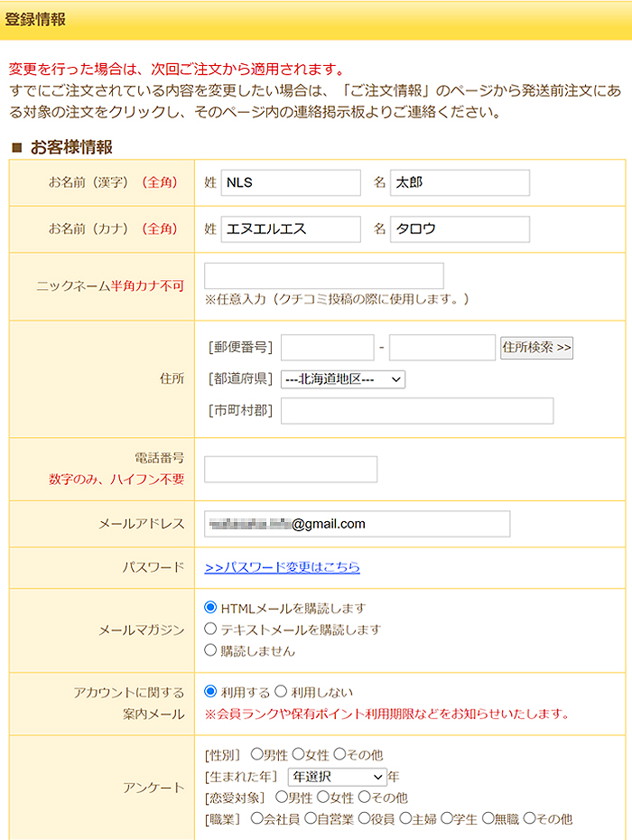Focus the 電話番号 input field
Image resolution: width=632 pixels, height=840 pixels.
291,470
